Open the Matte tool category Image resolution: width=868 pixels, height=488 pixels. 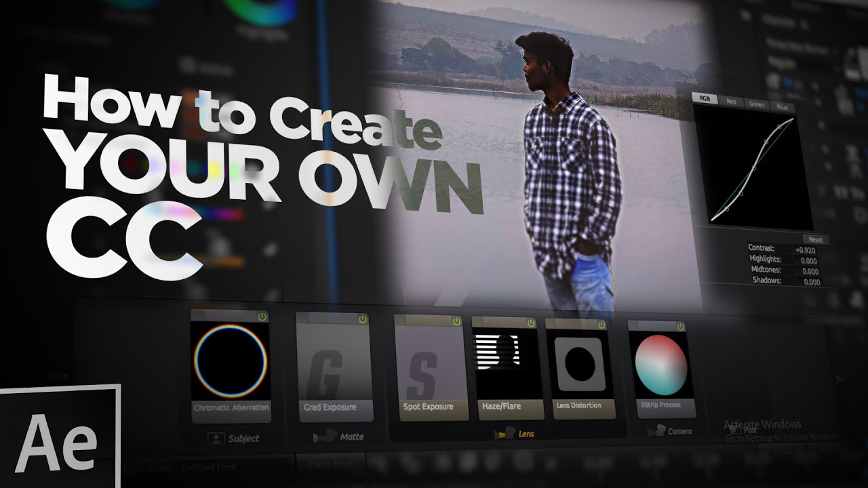[338, 437]
